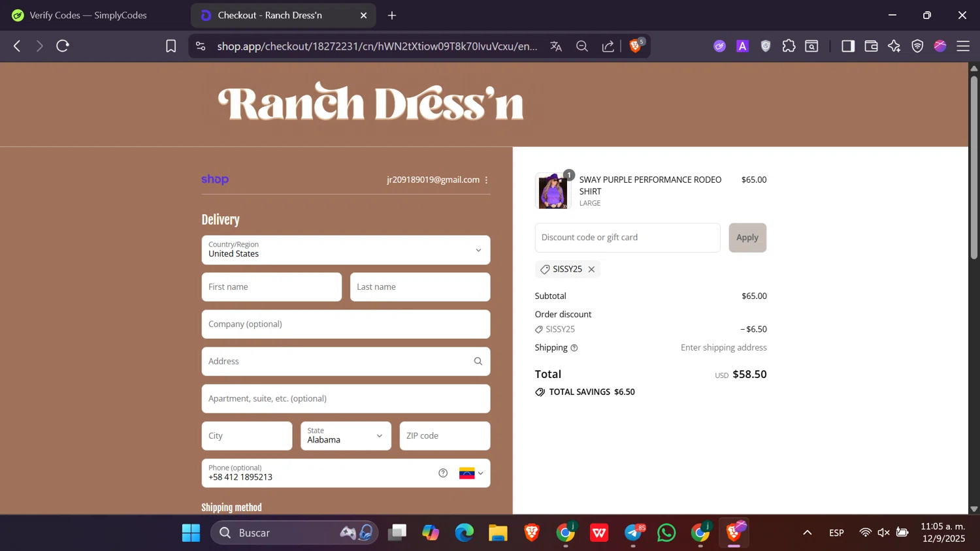This screenshot has height=551, width=980.
Task: Click the Windows taskbar search box
Action: click(x=294, y=533)
